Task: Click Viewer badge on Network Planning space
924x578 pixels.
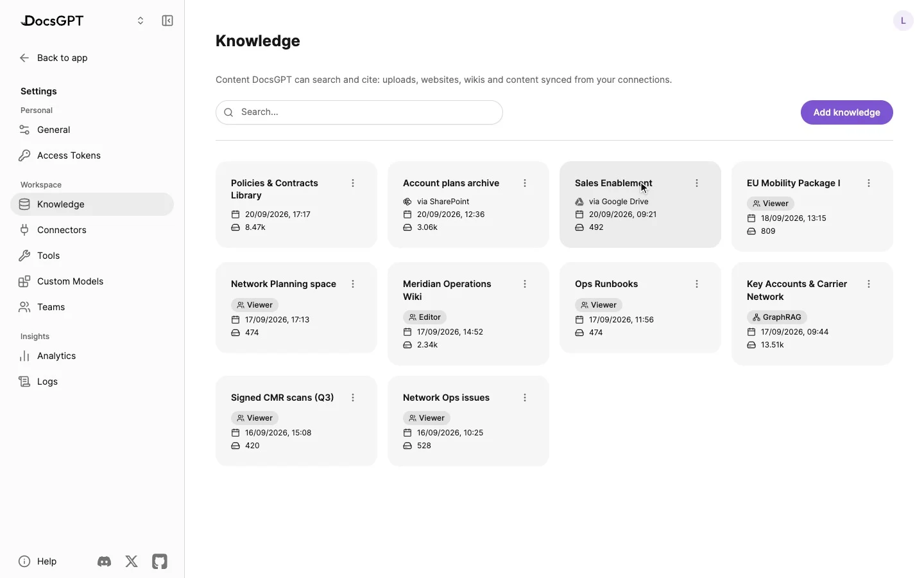Action: pos(255,305)
